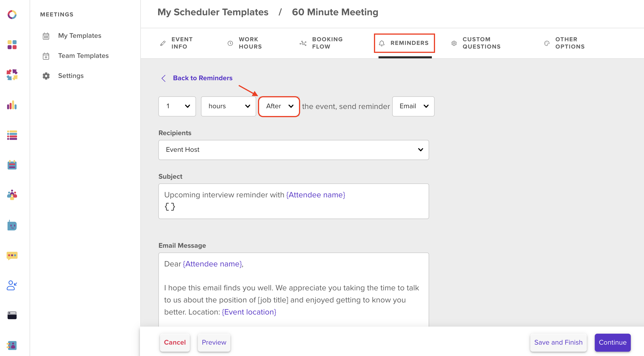Click the Save and Finish button
This screenshot has height=356, width=644.
pyautogui.click(x=558, y=342)
